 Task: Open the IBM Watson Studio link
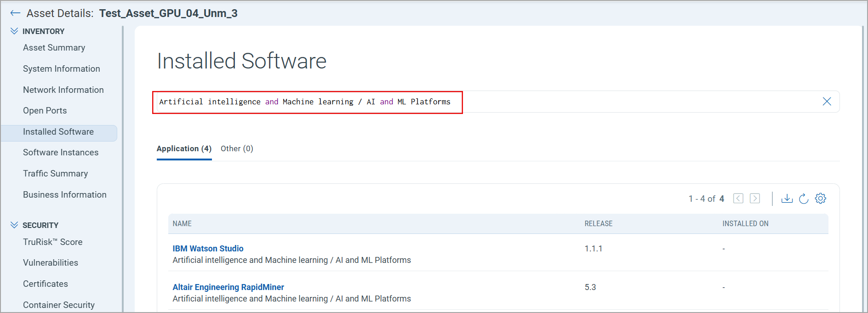208,249
